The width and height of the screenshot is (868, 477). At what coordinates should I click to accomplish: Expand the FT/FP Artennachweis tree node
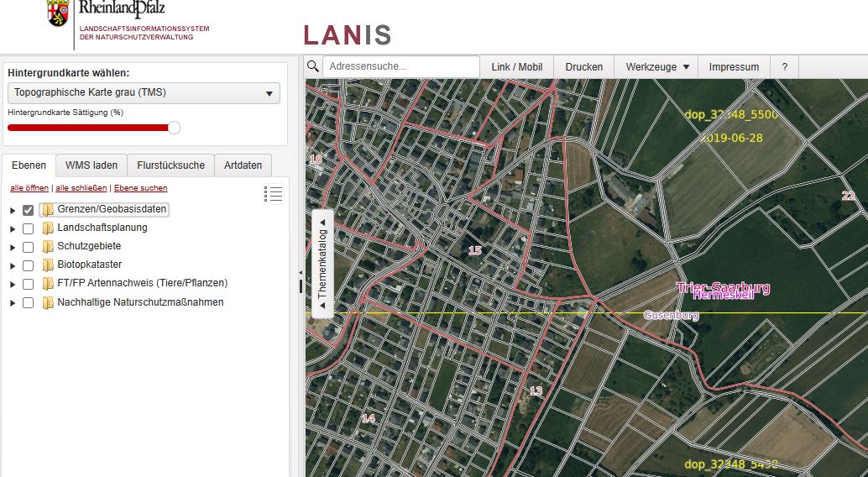pos(13,284)
